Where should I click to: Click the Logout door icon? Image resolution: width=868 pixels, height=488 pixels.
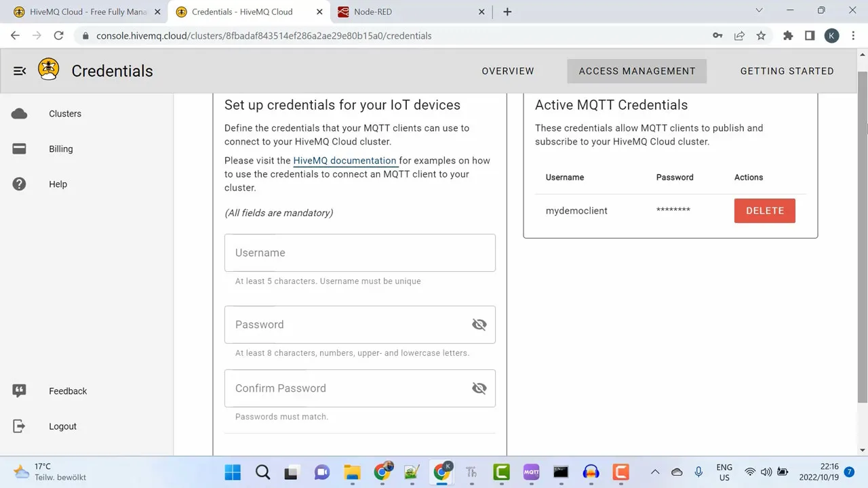click(x=19, y=426)
